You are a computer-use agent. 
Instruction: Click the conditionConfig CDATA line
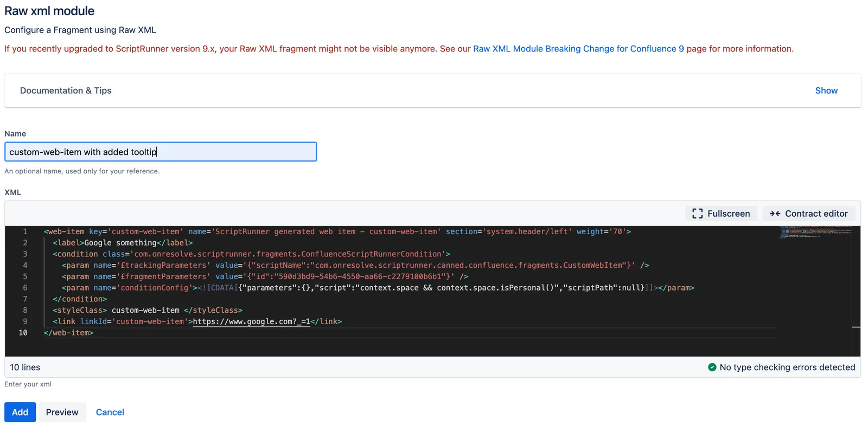click(378, 288)
